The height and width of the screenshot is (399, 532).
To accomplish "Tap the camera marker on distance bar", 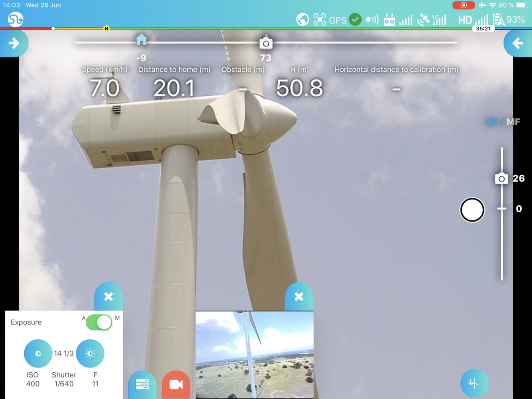I will 266,43.
